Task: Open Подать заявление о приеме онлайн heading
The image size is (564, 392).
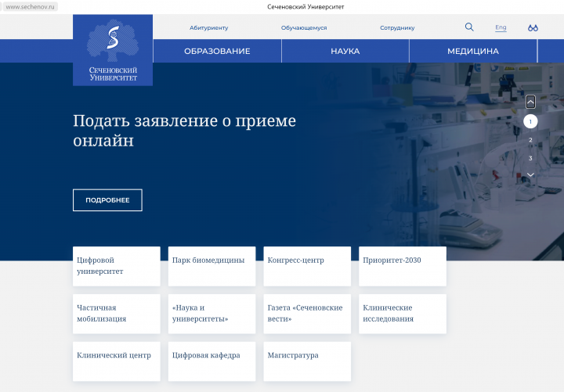Action: 184,131
